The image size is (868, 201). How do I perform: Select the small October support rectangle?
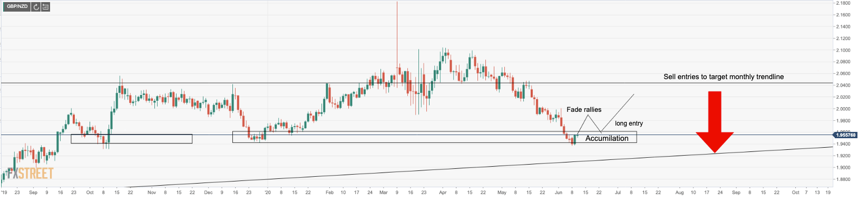coord(132,139)
